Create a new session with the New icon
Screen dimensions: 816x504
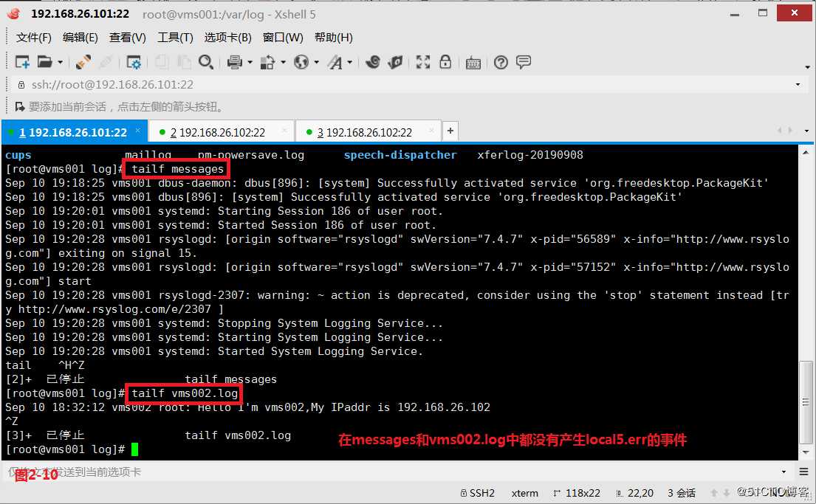pos(22,63)
